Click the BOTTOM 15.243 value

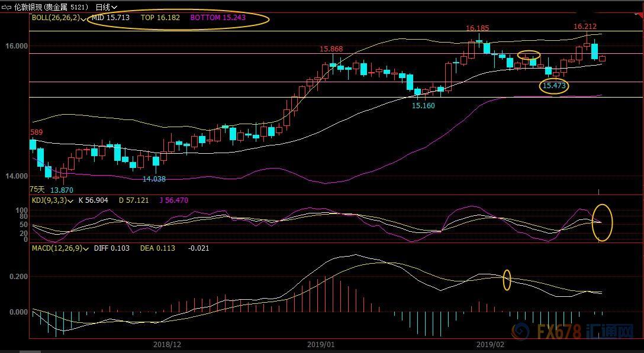(218, 18)
